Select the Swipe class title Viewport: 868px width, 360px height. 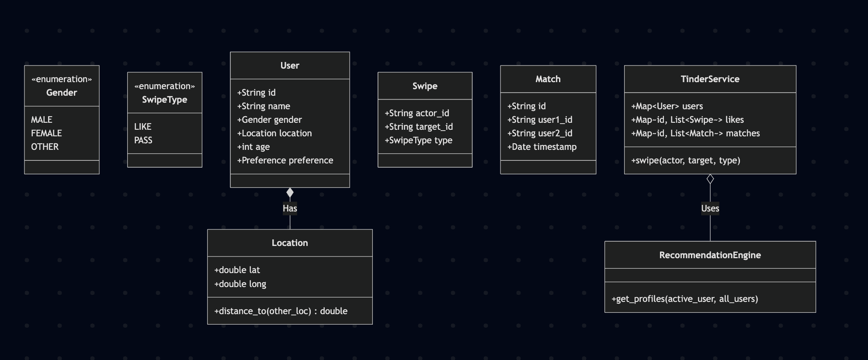pos(425,86)
